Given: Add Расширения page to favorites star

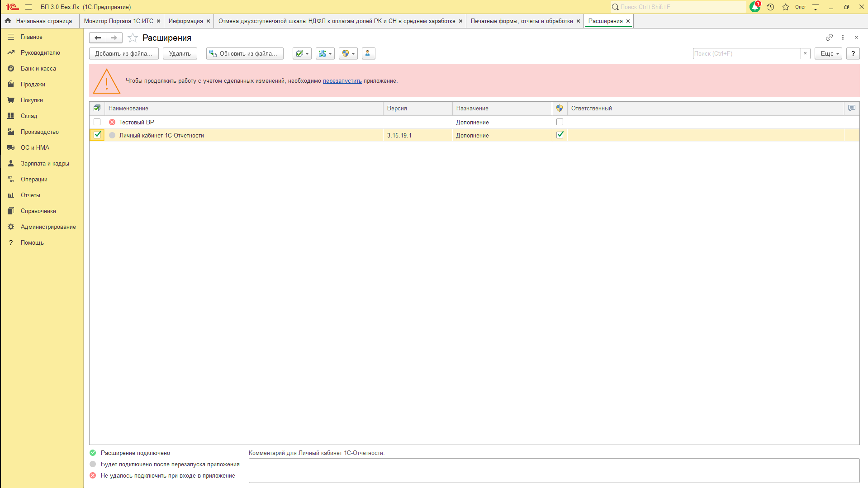Looking at the screenshot, I should [133, 38].
